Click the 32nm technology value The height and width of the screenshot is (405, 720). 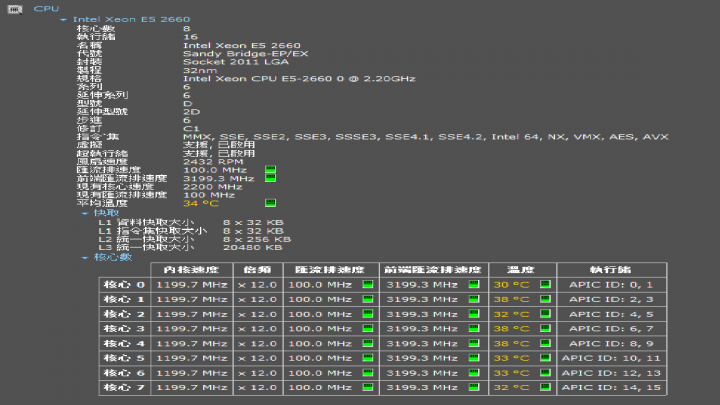pyautogui.click(x=200, y=70)
